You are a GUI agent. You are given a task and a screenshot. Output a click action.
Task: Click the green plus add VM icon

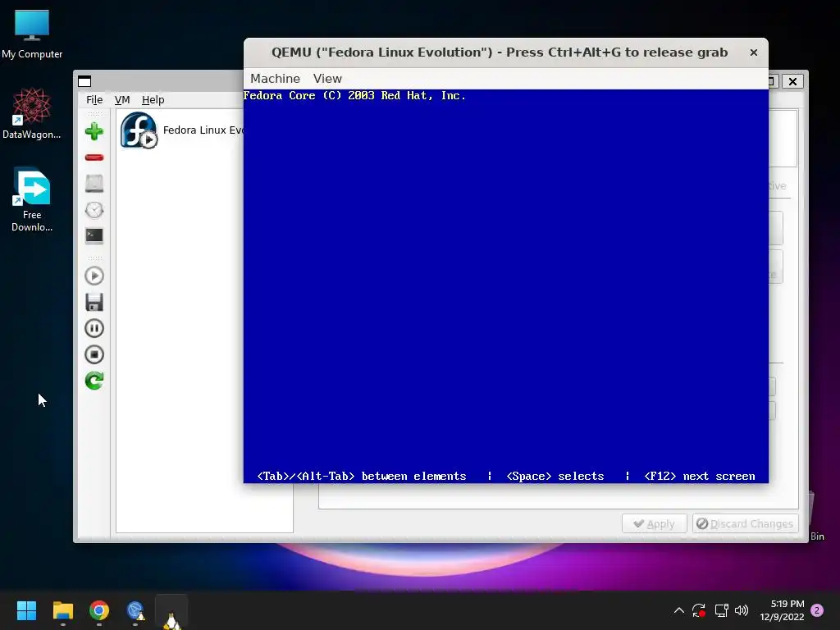[x=94, y=131]
